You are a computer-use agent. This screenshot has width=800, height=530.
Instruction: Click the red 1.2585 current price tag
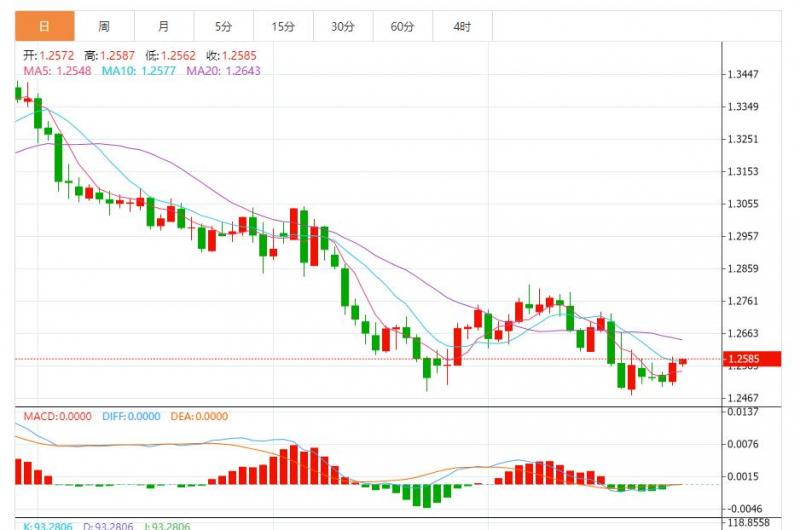(x=752, y=359)
